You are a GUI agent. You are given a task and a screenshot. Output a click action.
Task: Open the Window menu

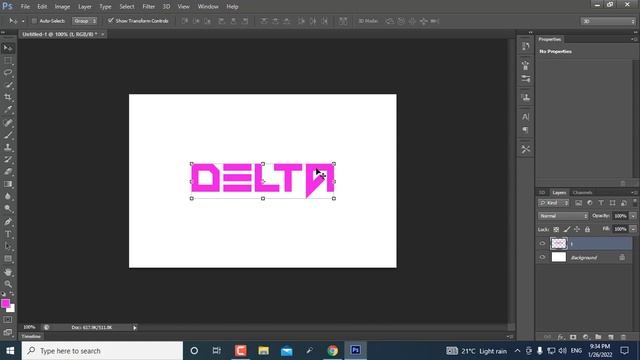pyautogui.click(x=208, y=7)
